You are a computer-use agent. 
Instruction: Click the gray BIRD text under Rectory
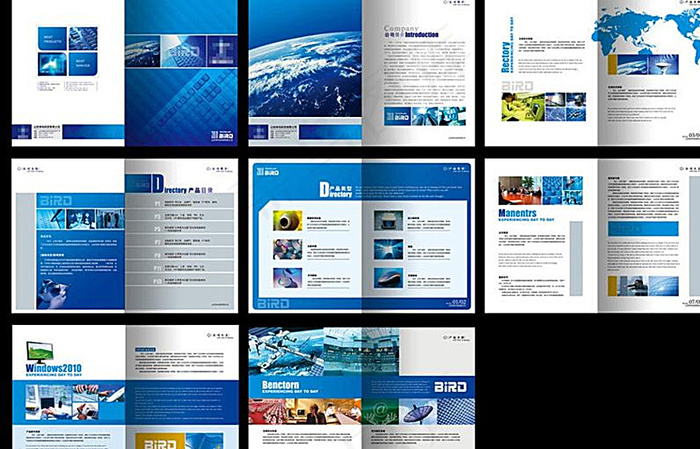point(517,86)
